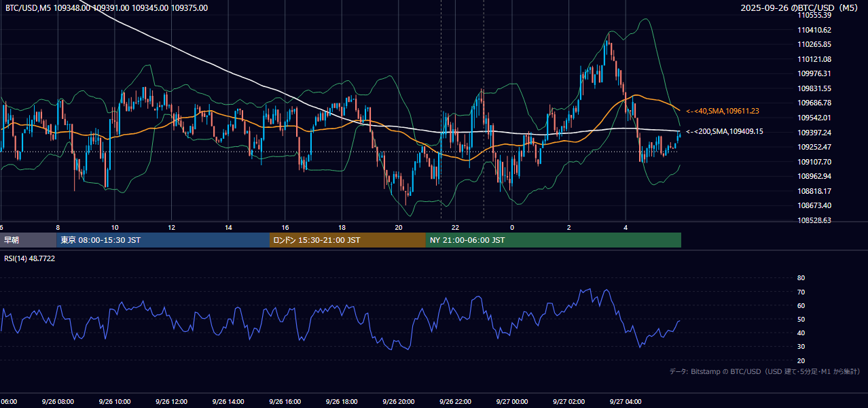Click the 9/27 04:00 time axis label
The image size is (868, 408).
click(x=626, y=401)
